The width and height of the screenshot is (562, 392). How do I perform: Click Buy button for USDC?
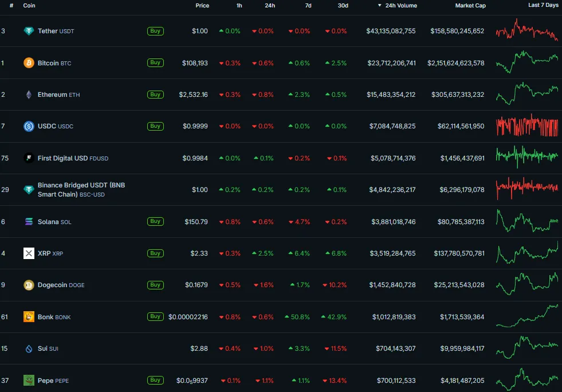155,126
